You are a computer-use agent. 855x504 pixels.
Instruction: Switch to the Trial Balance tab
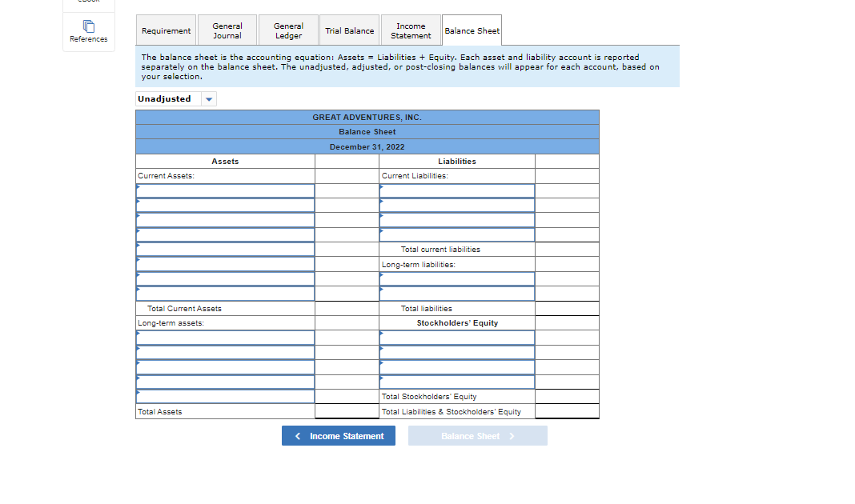pos(350,30)
